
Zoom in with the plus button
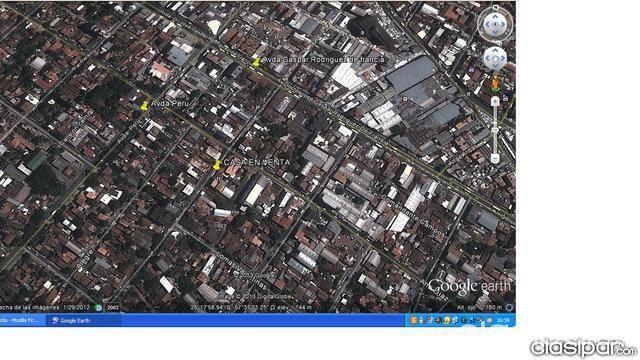click(x=495, y=102)
